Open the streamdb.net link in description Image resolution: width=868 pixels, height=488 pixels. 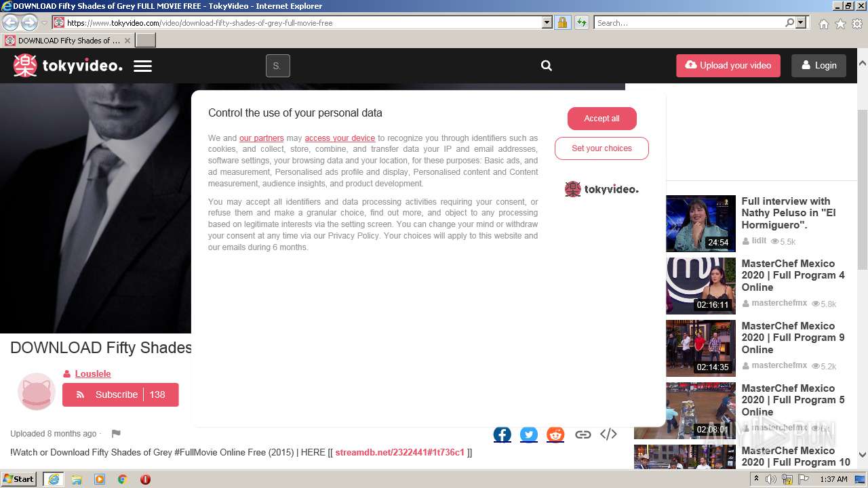(x=399, y=452)
